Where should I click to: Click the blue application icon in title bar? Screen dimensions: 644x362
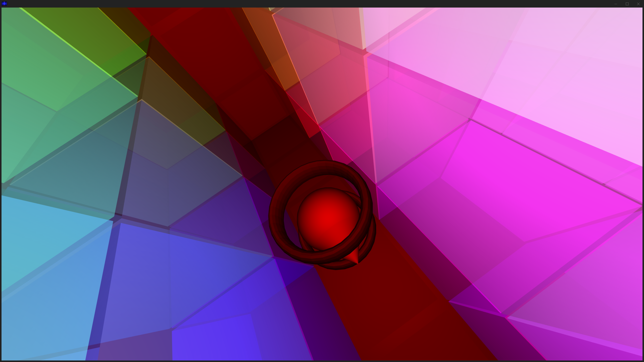point(4,4)
